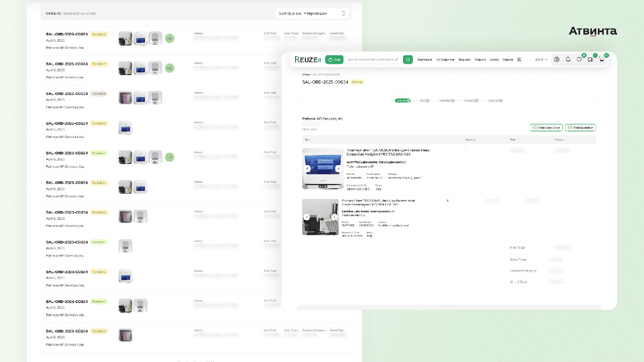This screenshot has height=362, width=644.
Task: Open the EUR currency dropdown
Action: 541,60
